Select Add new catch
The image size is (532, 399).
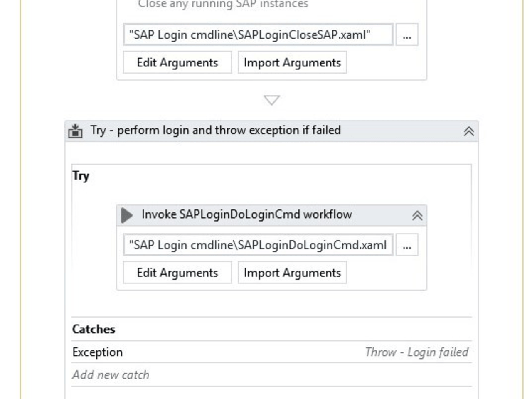(x=111, y=375)
